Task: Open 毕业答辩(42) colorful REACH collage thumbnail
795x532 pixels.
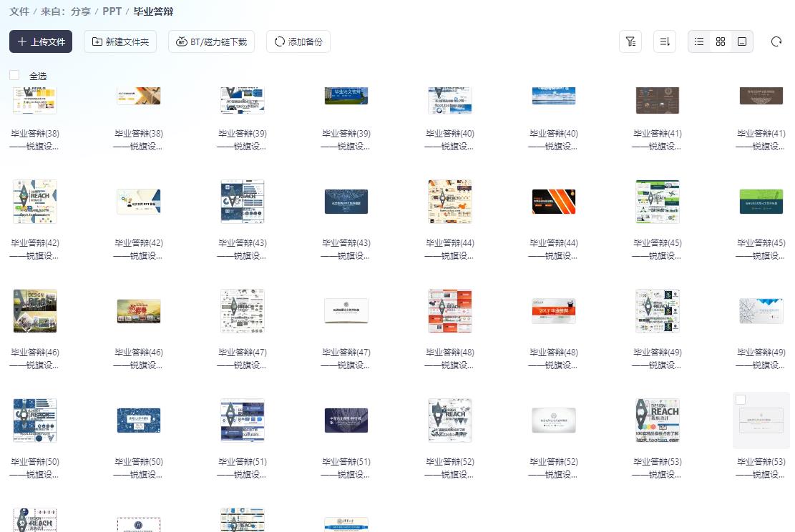Action: pos(35,202)
